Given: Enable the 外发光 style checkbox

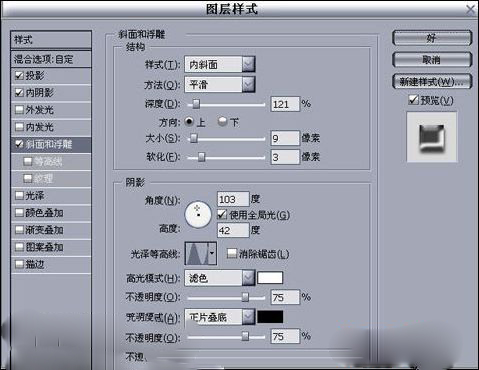Looking at the screenshot, I should [19, 110].
